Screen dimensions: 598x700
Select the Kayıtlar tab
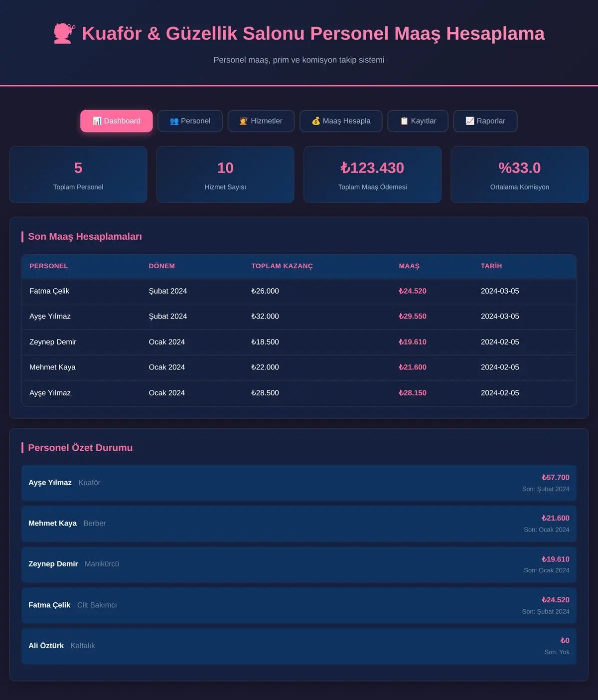pos(418,121)
